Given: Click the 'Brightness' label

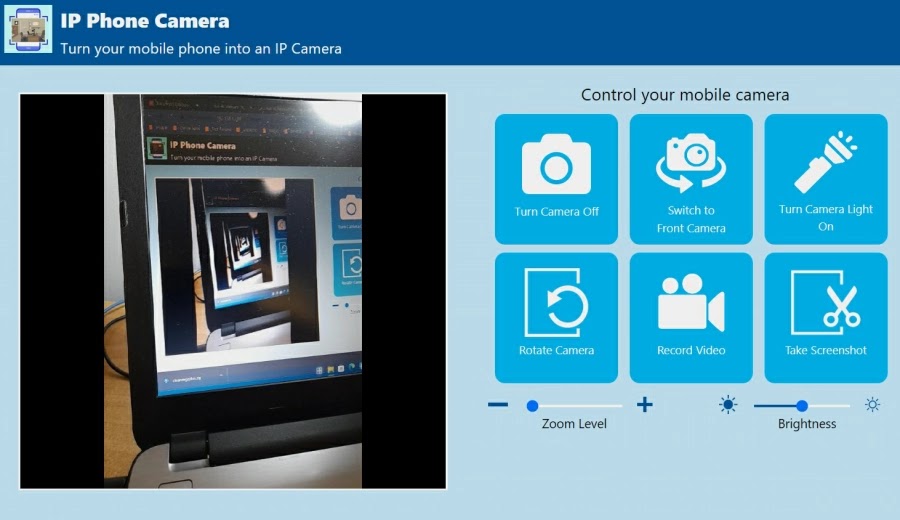Looking at the screenshot, I should pos(806,424).
